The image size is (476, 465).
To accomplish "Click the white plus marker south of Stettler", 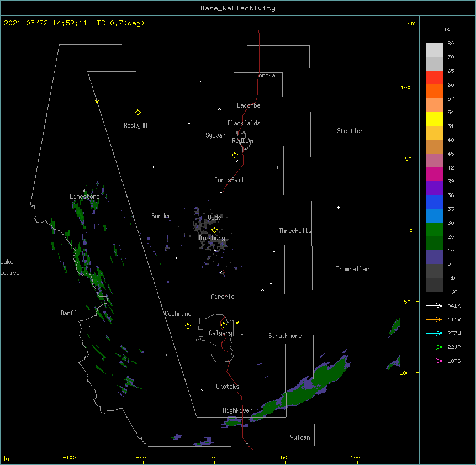I will [338, 207].
